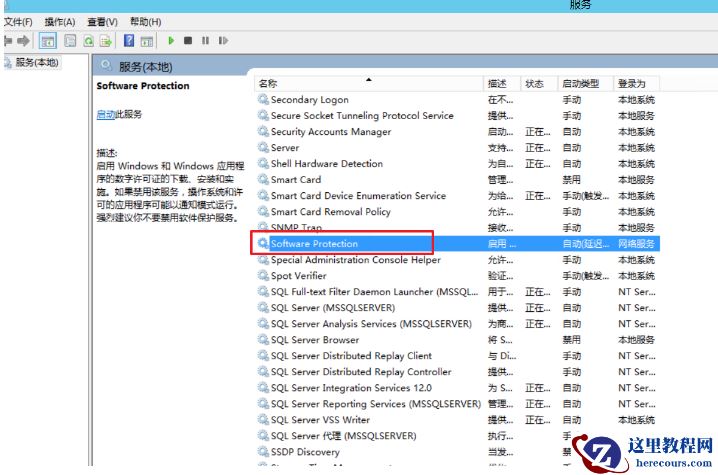Image resolution: width=718 pixels, height=475 pixels.
Task: Open Properties via the toolbar icon
Action: 70,41
